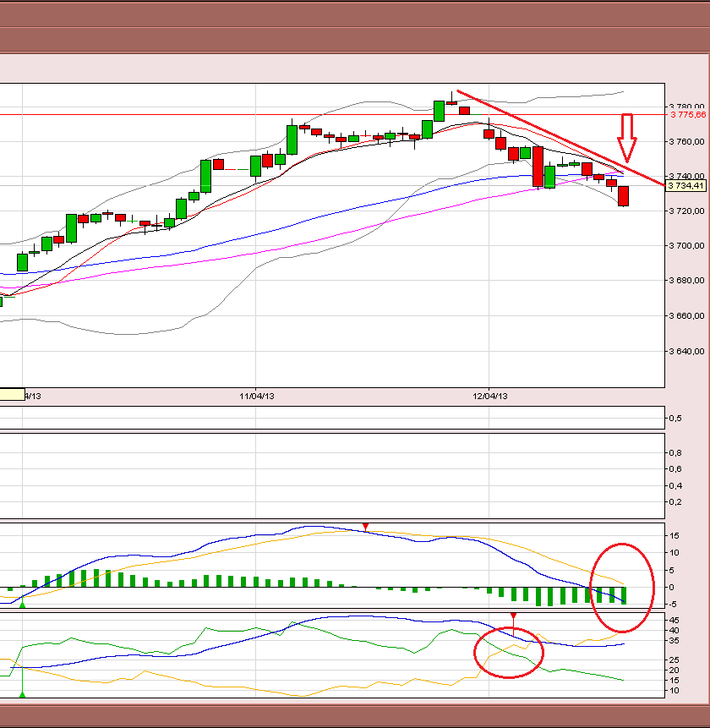Click the 20 label on DMI scale
Screen dimensions: 710x728
pyautogui.click(x=674, y=670)
